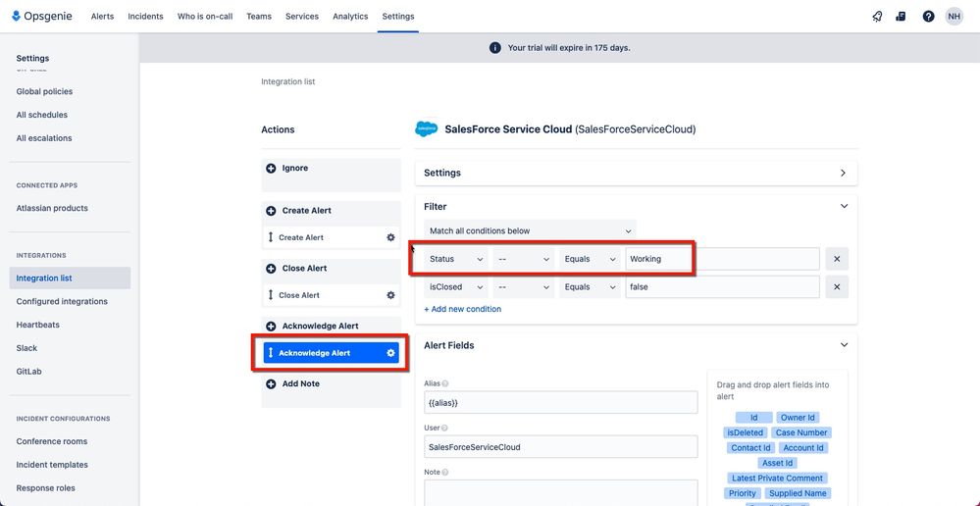Image resolution: width=980 pixels, height=506 pixels.
Task: Open the -- dropdown in Status row
Action: pos(523,259)
